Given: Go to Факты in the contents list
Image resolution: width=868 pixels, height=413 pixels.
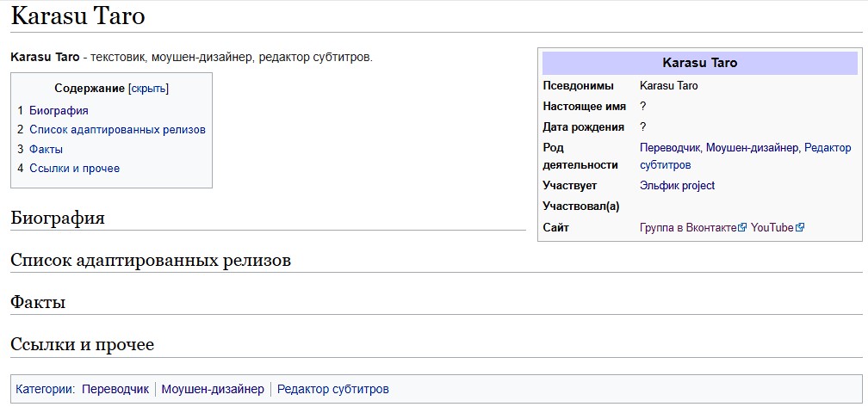Looking at the screenshot, I should point(46,149).
